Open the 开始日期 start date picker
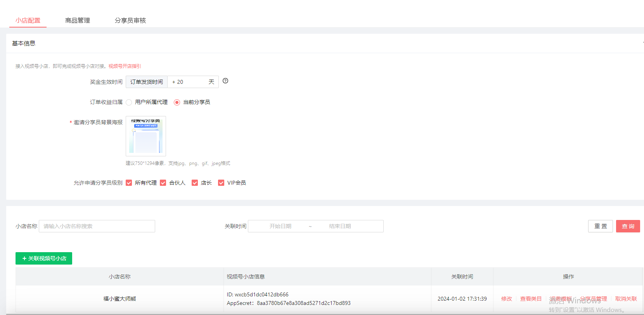 pyautogui.click(x=280, y=226)
